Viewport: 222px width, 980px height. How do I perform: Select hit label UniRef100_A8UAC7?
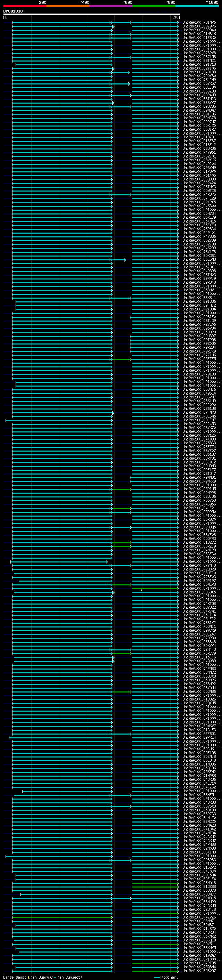click(199, 894)
